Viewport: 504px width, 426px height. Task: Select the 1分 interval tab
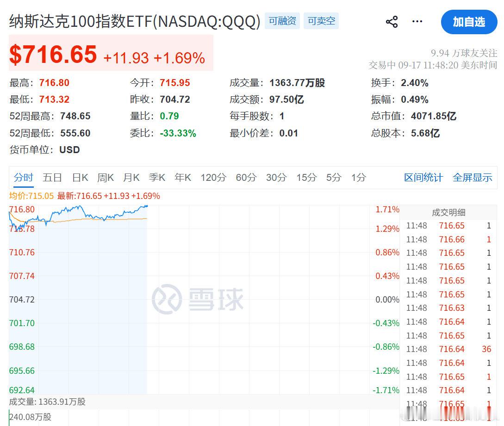[359, 177]
